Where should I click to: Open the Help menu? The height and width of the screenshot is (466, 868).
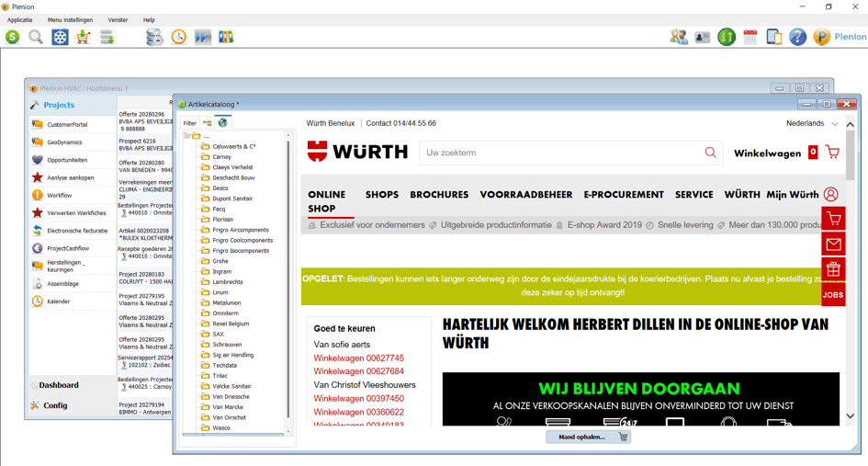click(x=149, y=20)
